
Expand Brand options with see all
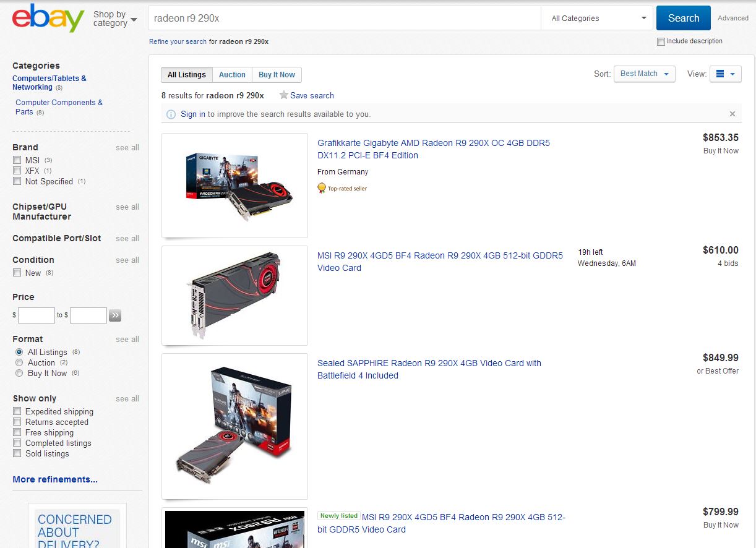pos(127,148)
